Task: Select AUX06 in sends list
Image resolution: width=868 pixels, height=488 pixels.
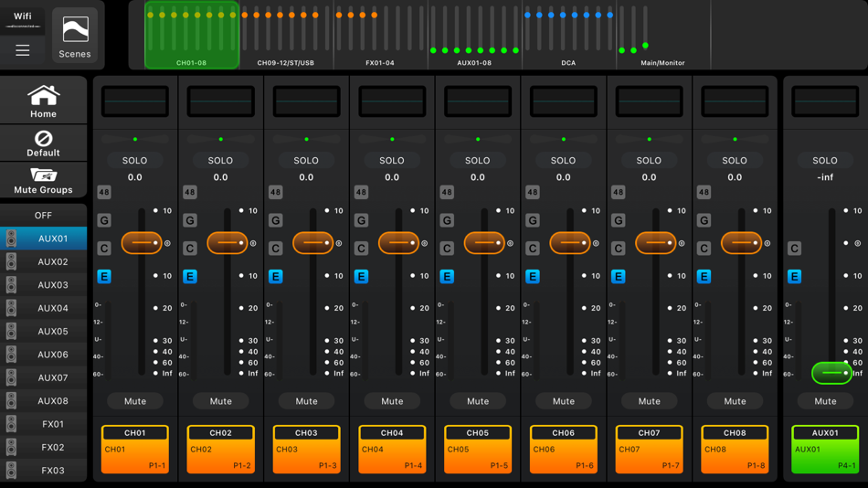Action: (43, 354)
